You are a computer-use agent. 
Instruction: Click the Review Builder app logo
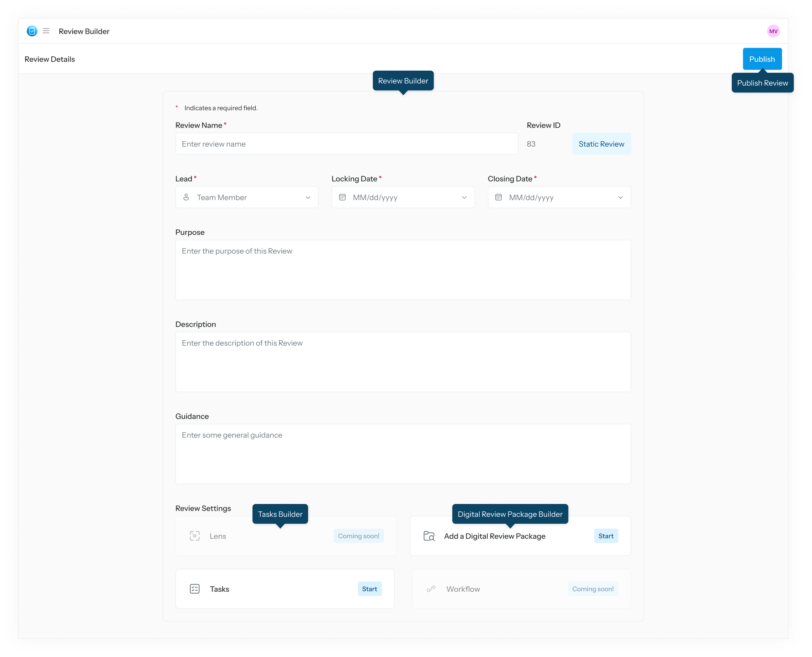pyautogui.click(x=32, y=31)
